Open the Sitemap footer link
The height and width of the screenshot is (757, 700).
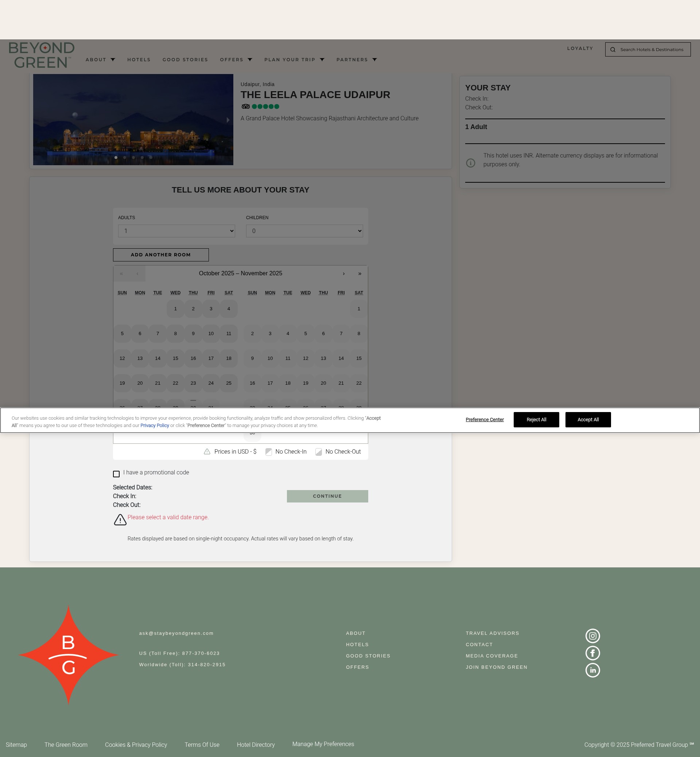(x=16, y=745)
